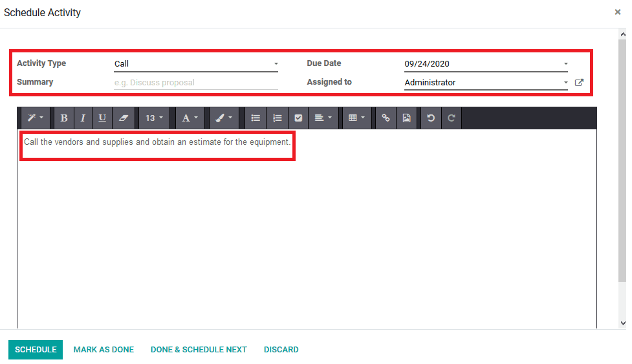
Task: Open the font color A dropdown
Action: [190, 118]
